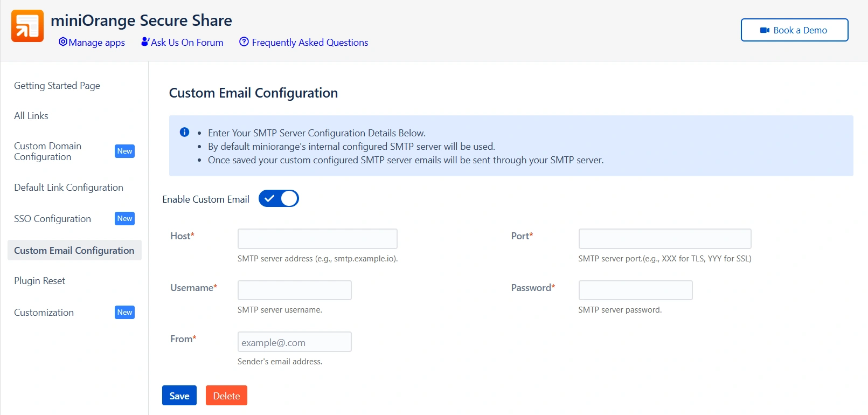868x415 pixels.
Task: Click the New badge on Custom Domain Configuration
Action: point(124,151)
